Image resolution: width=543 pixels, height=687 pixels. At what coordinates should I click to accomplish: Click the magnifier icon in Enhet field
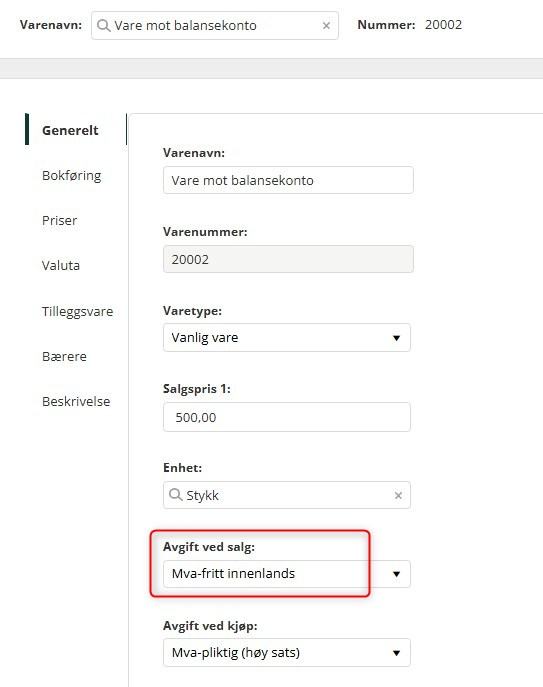tap(175, 495)
